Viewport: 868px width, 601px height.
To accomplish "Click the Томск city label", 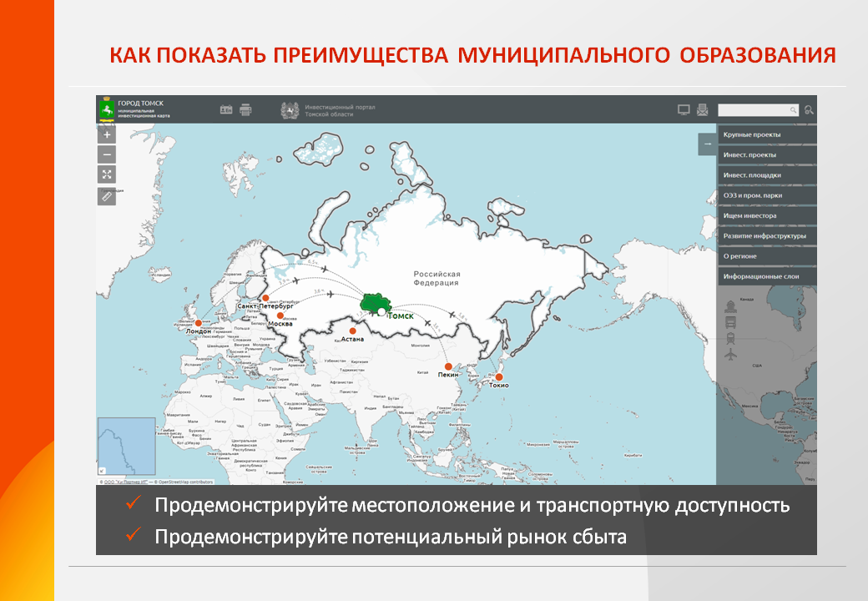I will pyautogui.click(x=401, y=316).
